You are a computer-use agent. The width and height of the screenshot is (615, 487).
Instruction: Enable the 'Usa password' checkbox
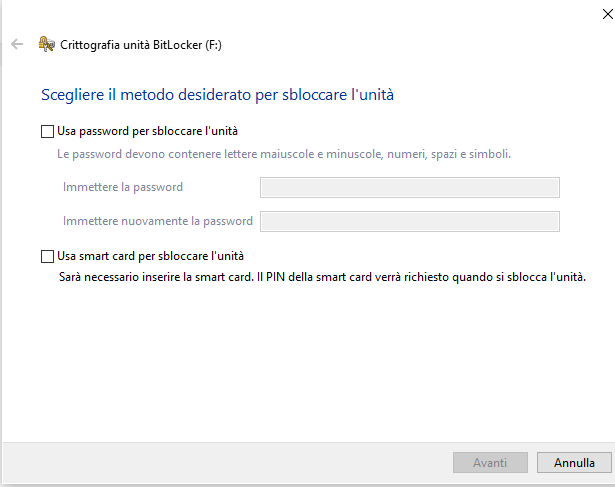click(x=47, y=131)
